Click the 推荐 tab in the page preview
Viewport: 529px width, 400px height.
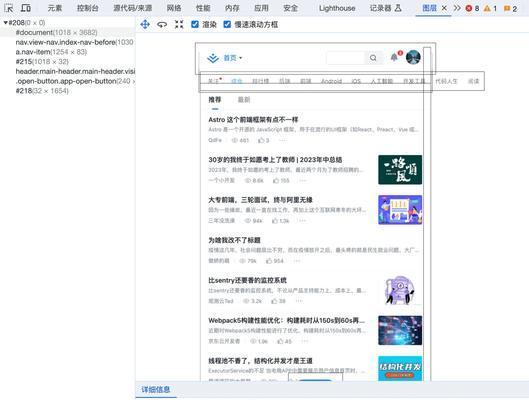[x=215, y=99]
